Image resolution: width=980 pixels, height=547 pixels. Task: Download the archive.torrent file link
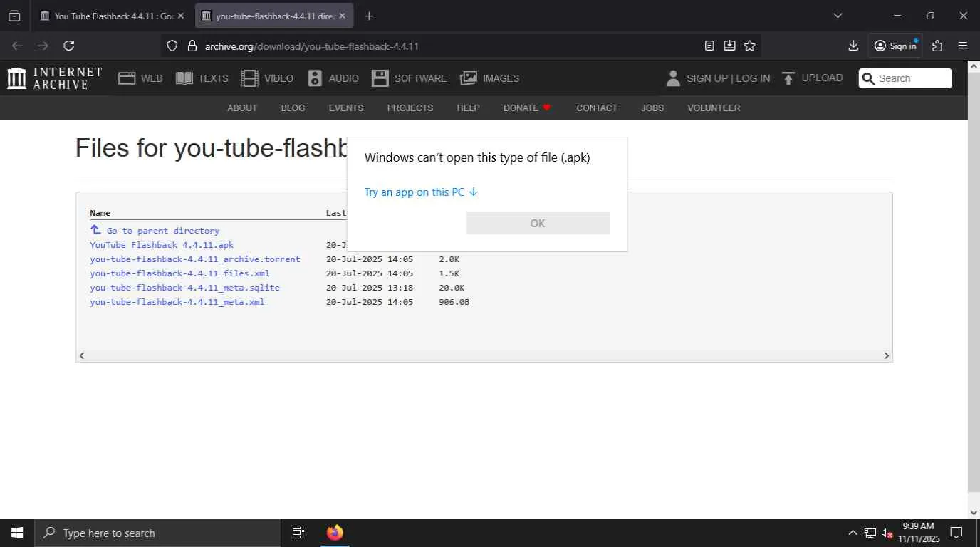coord(195,259)
